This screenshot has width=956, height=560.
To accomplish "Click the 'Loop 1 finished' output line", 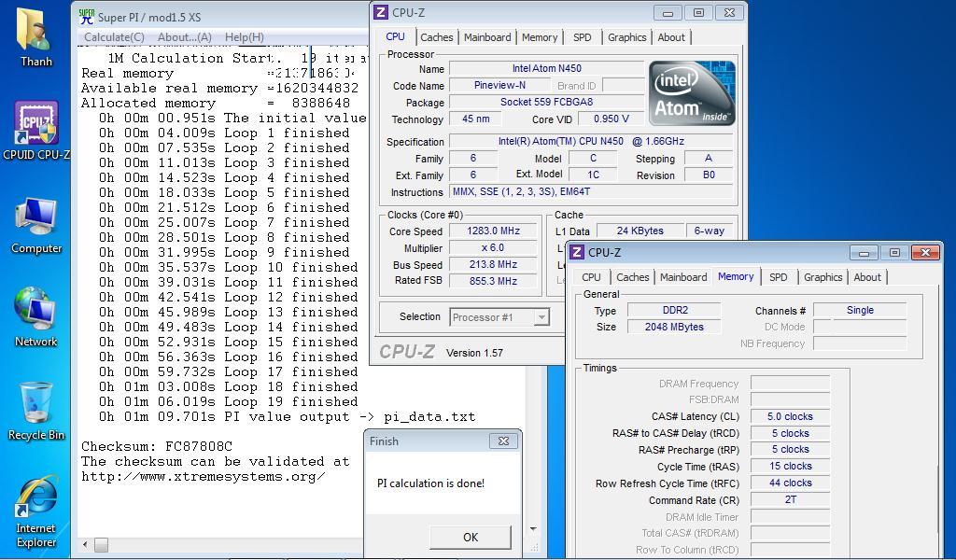I will (x=224, y=133).
